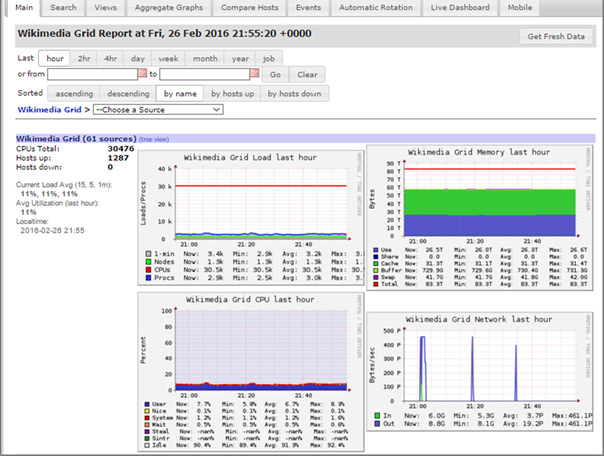
Task: Open the Main tab
Action: [x=24, y=7]
